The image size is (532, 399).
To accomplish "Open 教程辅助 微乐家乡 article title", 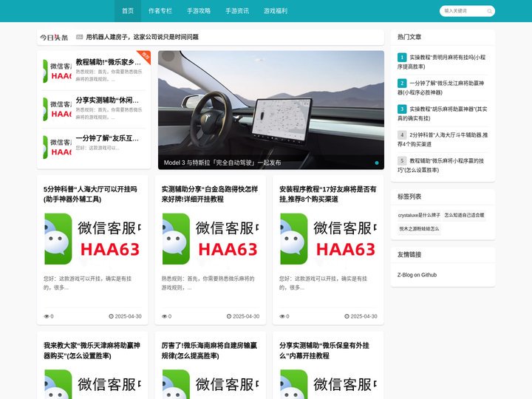I will tap(108, 62).
